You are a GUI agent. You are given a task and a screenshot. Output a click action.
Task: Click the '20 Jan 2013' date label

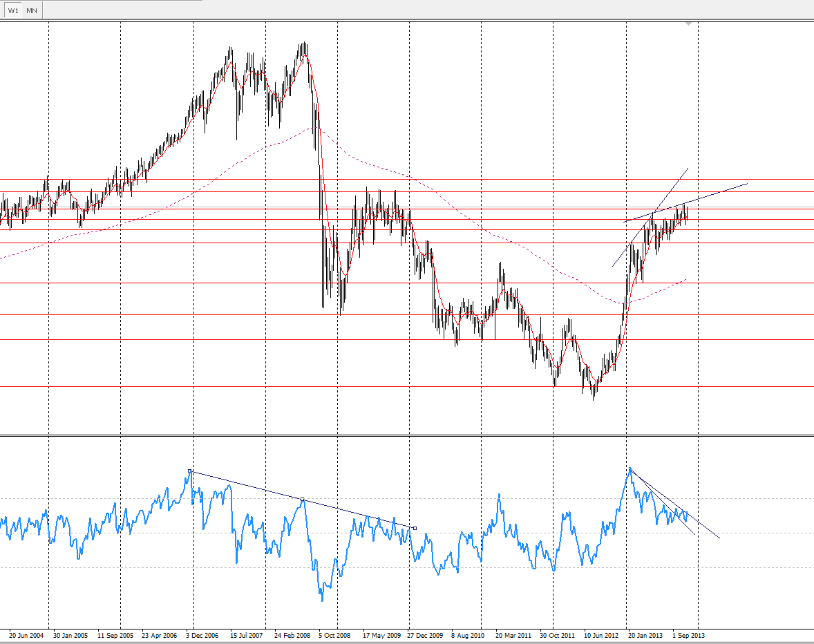coord(646,635)
